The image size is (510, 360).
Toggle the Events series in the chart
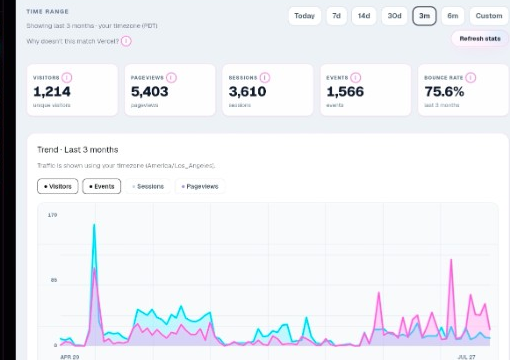click(x=102, y=186)
